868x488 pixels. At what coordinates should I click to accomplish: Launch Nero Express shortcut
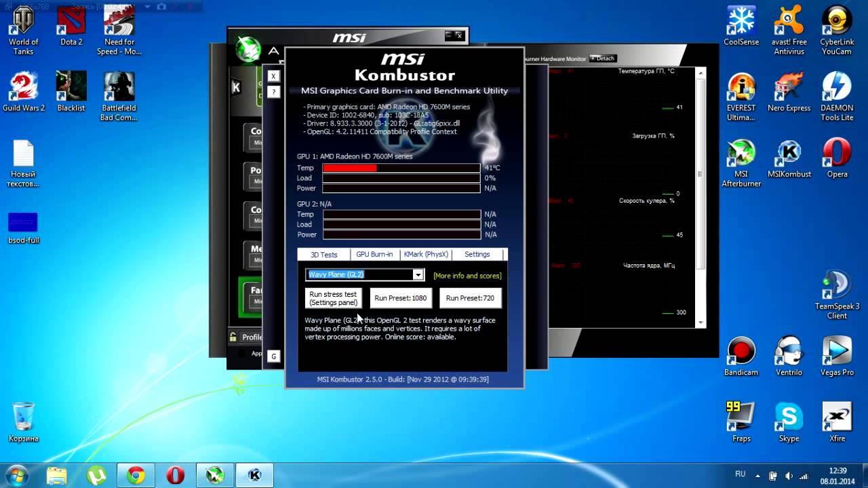(789, 93)
